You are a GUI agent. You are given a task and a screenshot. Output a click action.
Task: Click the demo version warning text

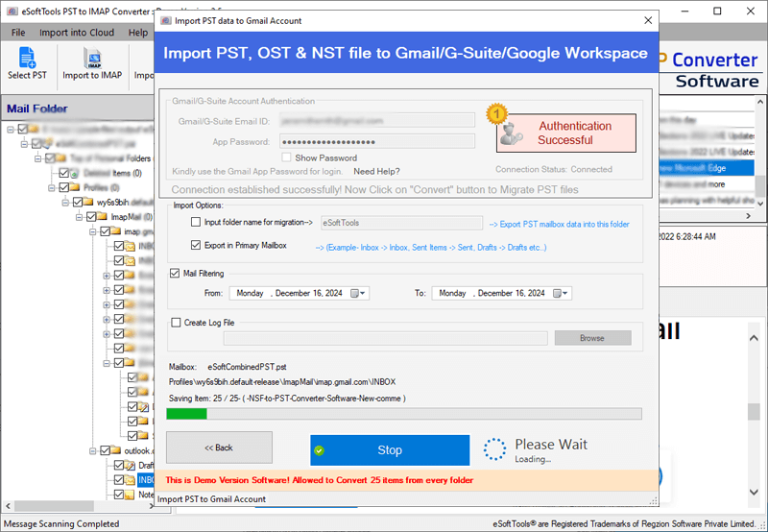[x=320, y=480]
